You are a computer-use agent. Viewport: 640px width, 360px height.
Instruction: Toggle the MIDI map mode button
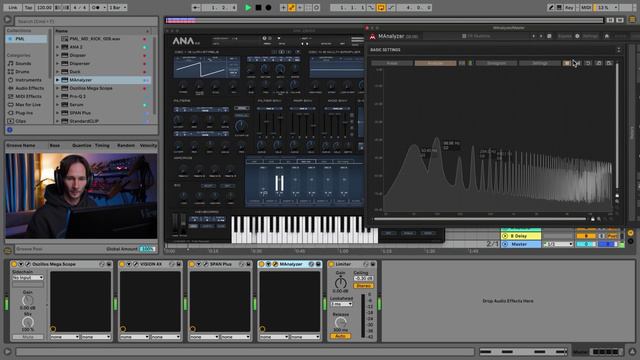coord(586,7)
